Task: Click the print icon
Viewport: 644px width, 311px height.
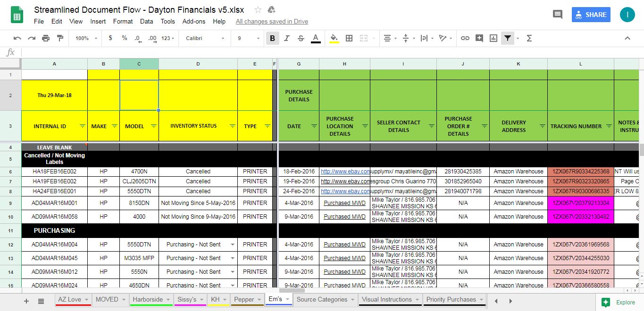Action: coord(46,38)
